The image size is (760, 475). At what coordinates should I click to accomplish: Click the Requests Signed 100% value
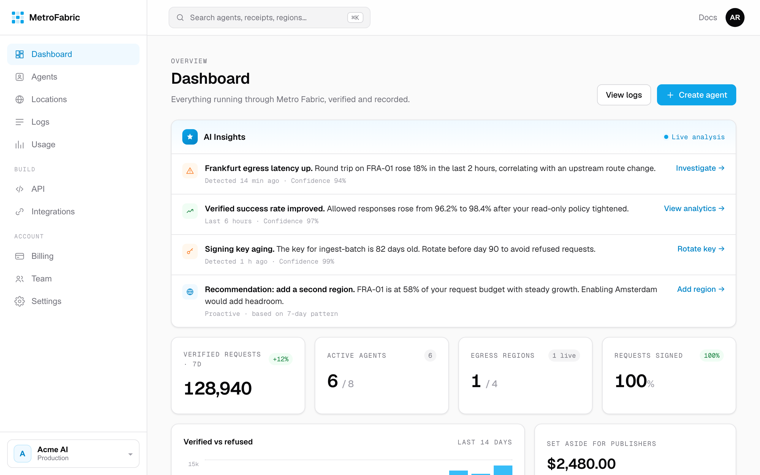coord(634,381)
